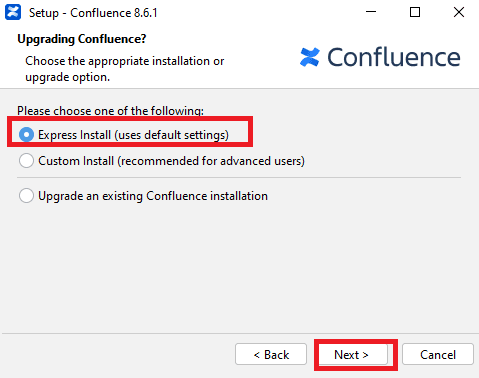Click the "Setup - Confluence 8.6.1" title text

(93, 13)
